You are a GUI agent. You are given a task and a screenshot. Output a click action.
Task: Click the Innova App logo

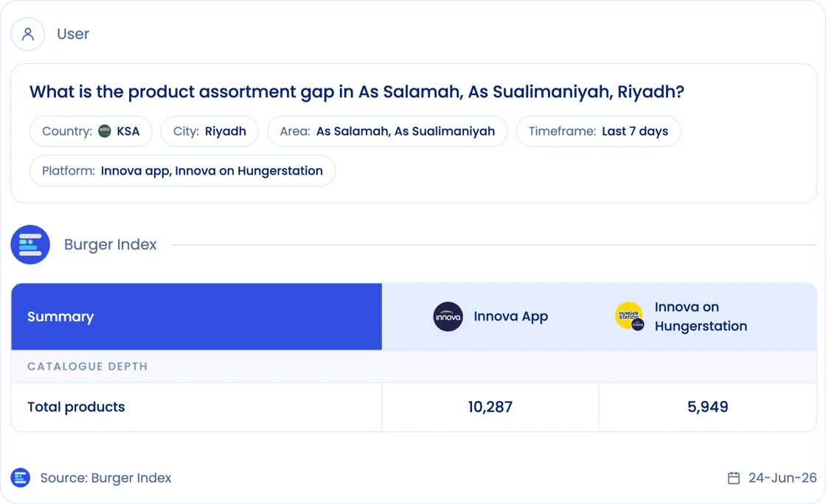448,317
